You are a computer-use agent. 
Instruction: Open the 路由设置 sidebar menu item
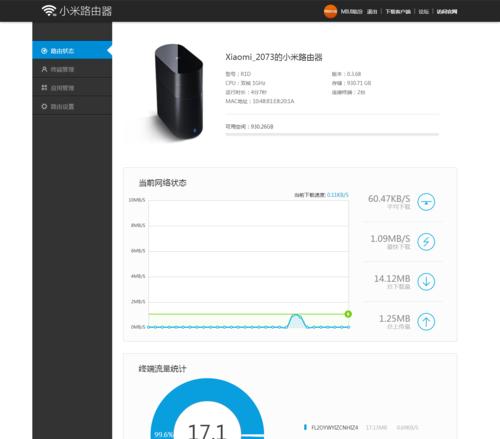[x=72, y=106]
